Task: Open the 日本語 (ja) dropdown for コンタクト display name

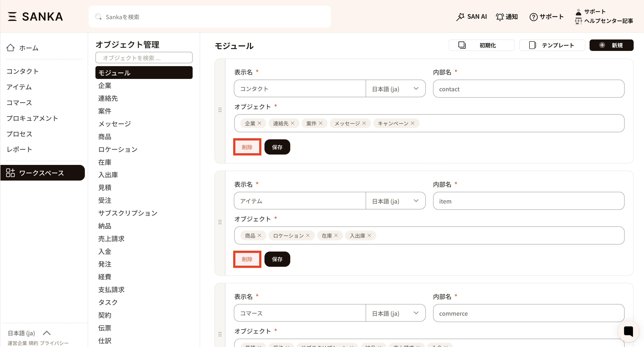Action: click(395, 89)
